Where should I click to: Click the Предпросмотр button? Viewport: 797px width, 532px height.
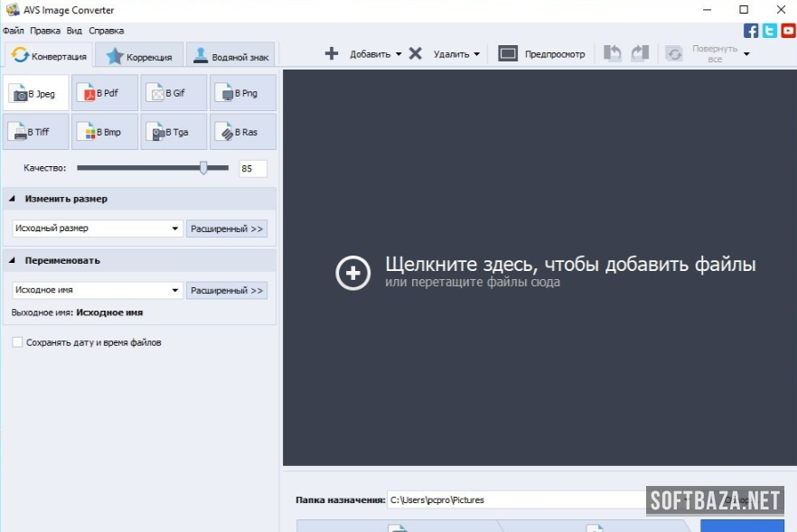[x=542, y=54]
